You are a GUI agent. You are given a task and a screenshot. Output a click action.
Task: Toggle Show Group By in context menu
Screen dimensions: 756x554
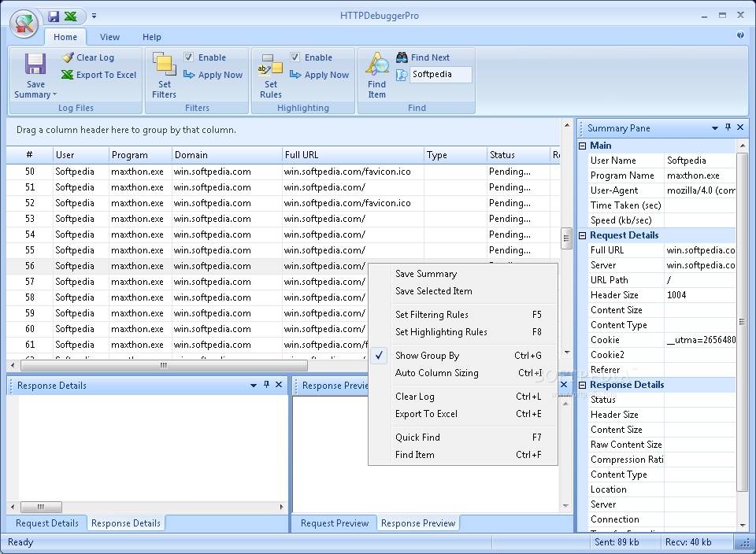(x=427, y=356)
